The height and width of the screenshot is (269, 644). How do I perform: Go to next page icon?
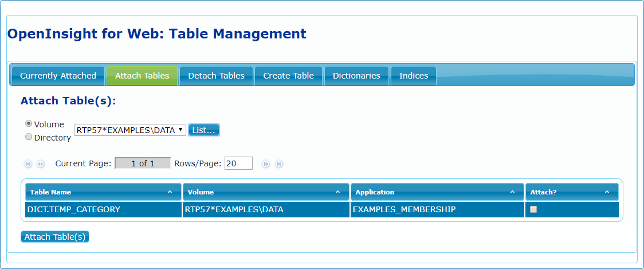266,164
